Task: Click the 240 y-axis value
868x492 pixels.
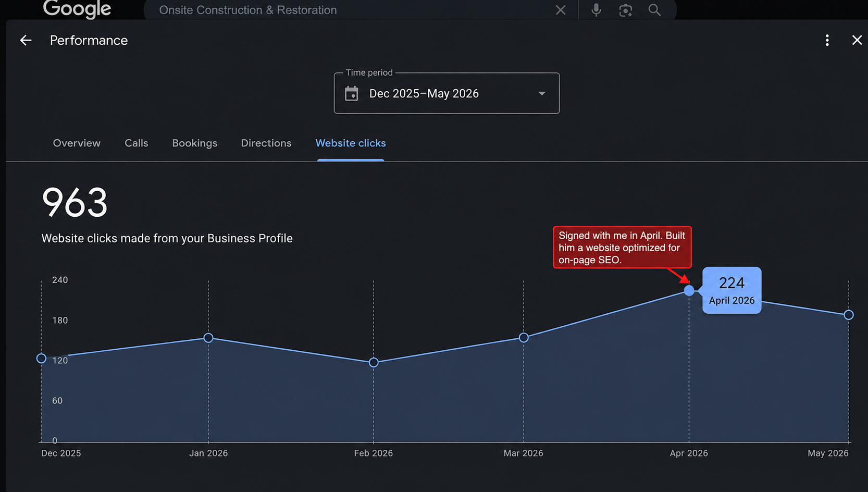Action: pyautogui.click(x=60, y=280)
